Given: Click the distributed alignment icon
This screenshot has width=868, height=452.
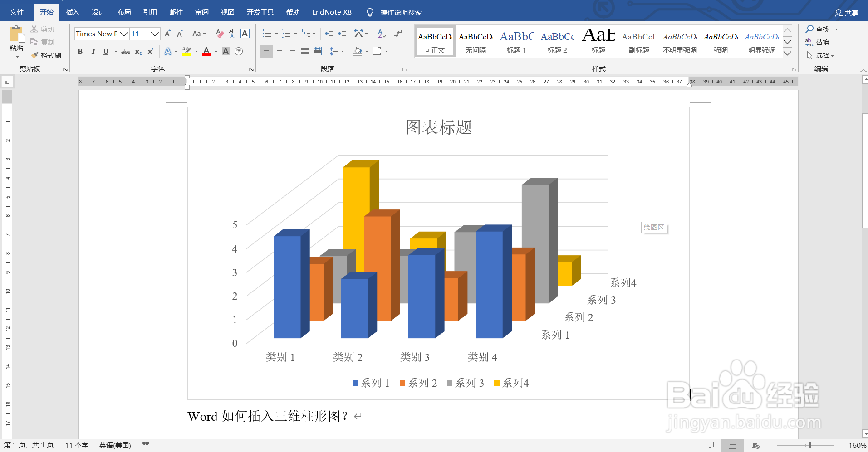Looking at the screenshot, I should point(318,52).
